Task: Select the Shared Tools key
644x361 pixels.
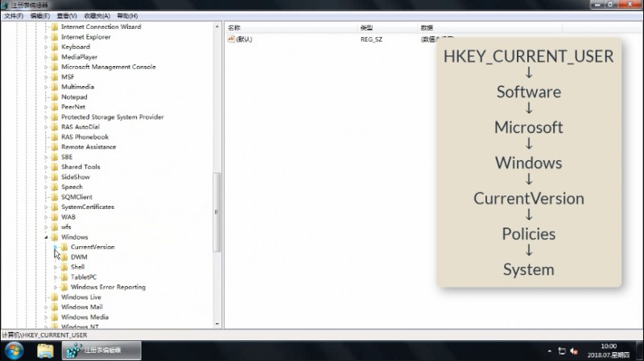Action: (80, 167)
